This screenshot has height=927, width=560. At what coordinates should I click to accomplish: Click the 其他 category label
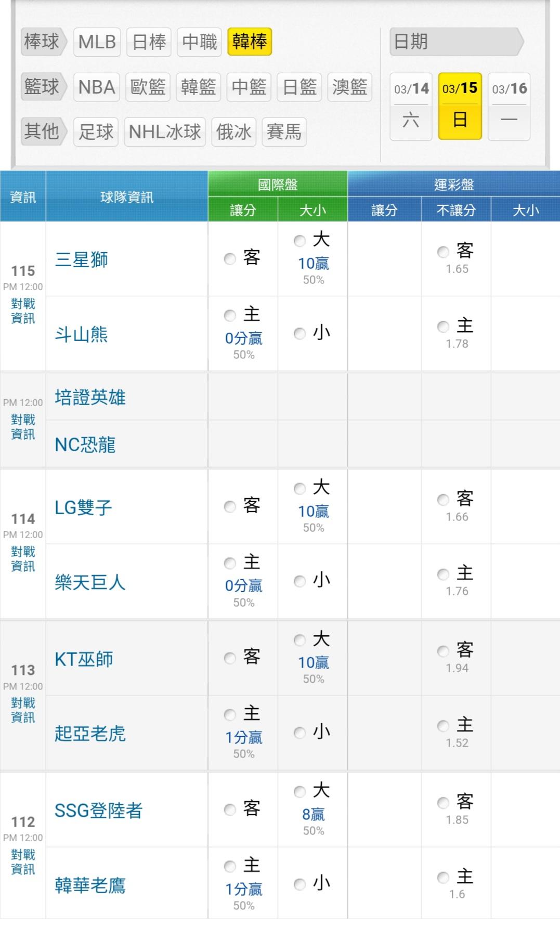(44, 132)
